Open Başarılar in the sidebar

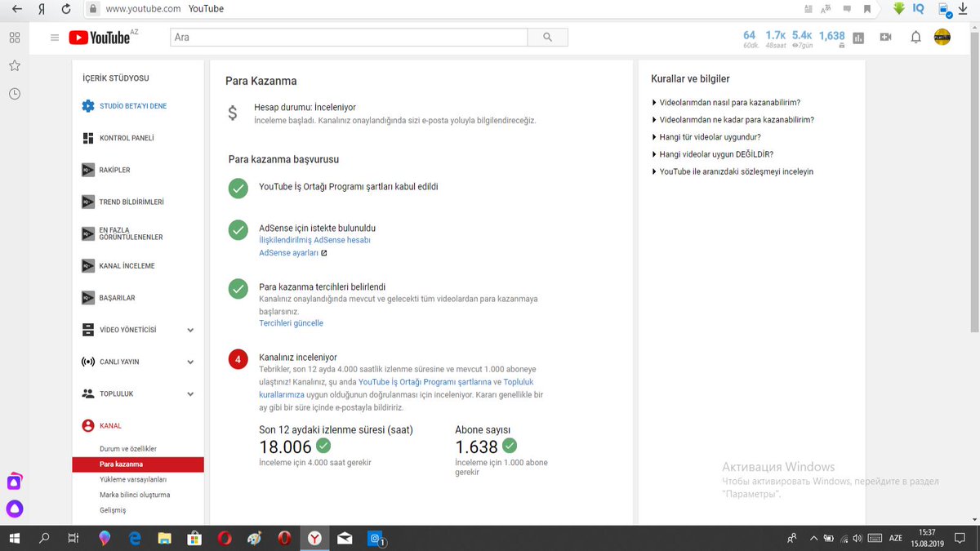click(x=109, y=298)
